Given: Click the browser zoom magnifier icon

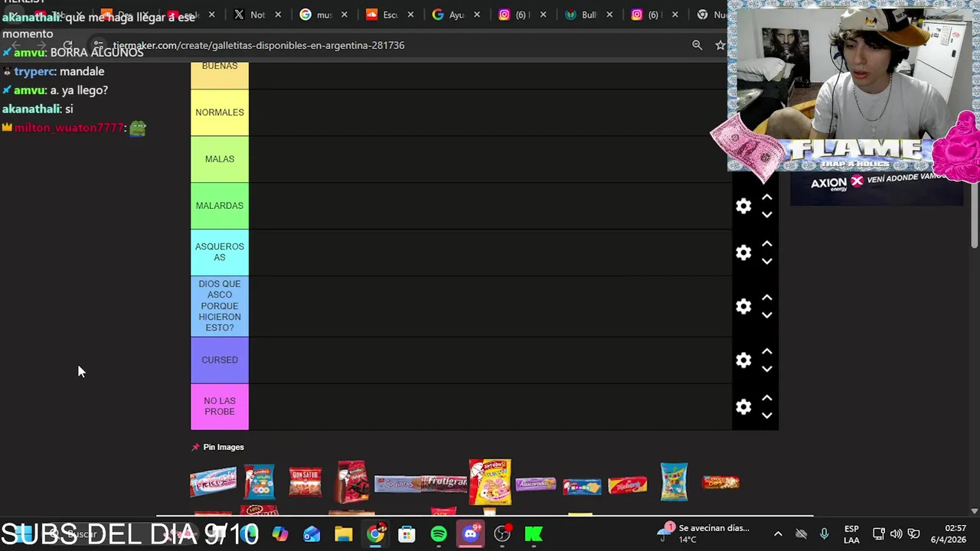Looking at the screenshot, I should [697, 45].
